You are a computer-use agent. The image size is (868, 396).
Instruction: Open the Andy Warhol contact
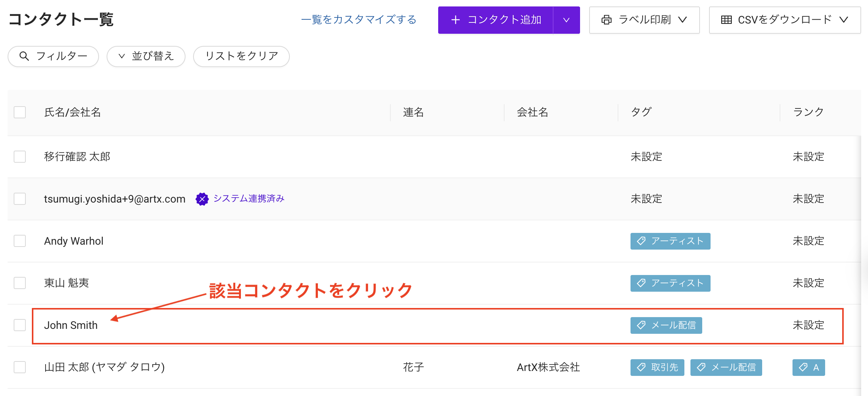[74, 241]
